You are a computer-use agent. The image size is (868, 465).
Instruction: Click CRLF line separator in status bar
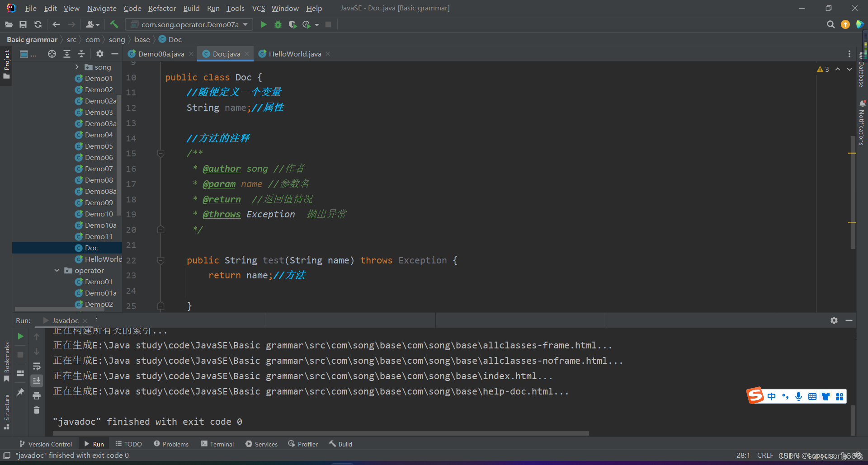(x=765, y=455)
